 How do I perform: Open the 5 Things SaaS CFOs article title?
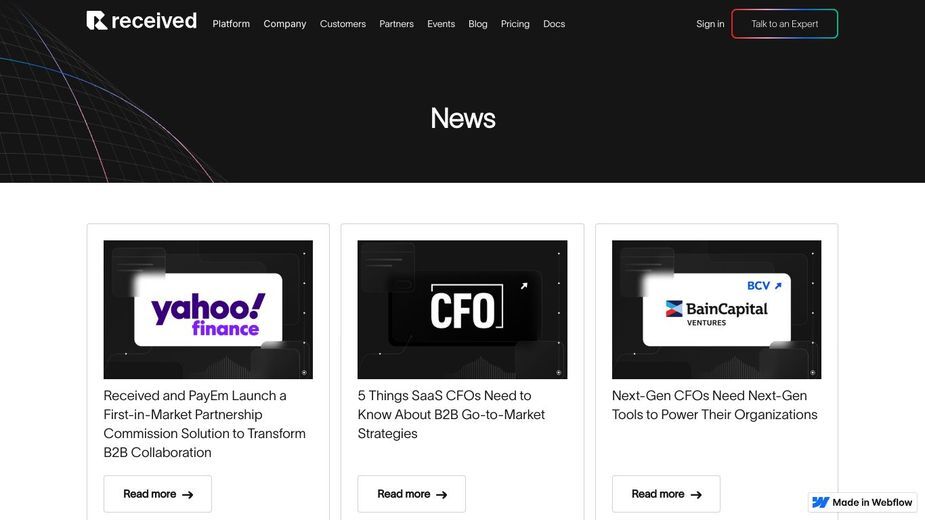(451, 414)
